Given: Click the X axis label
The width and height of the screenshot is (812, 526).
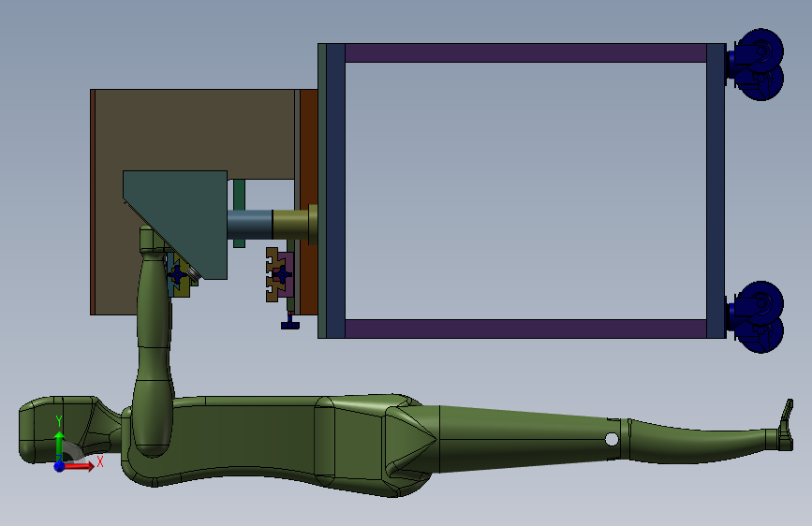Looking at the screenshot, I should 100,461.
